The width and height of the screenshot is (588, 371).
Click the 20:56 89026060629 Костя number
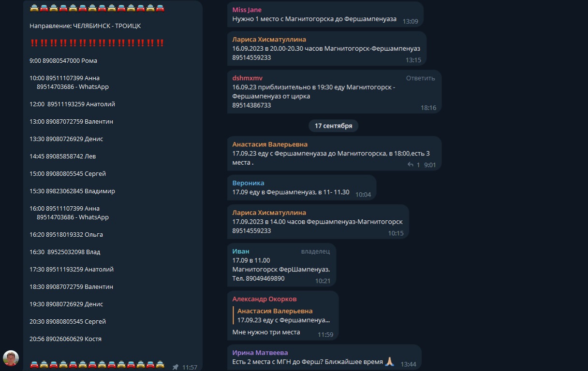[x=65, y=339]
